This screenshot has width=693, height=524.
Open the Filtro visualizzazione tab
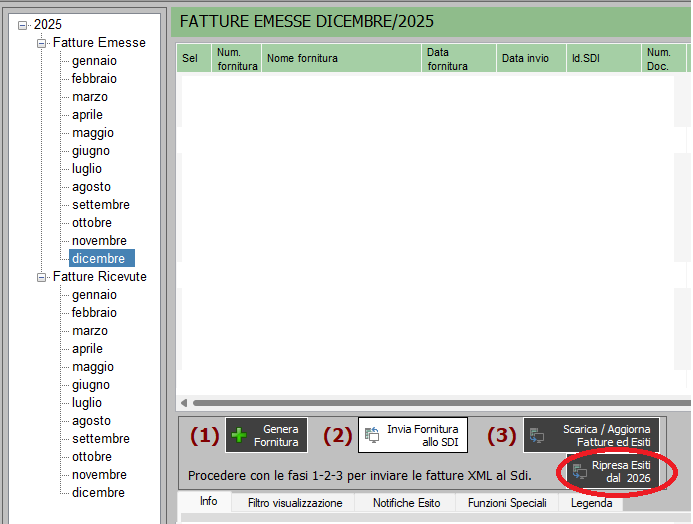click(295, 503)
